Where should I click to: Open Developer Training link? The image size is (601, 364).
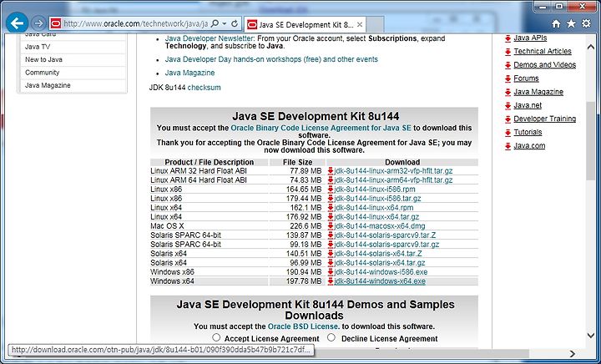tap(544, 119)
